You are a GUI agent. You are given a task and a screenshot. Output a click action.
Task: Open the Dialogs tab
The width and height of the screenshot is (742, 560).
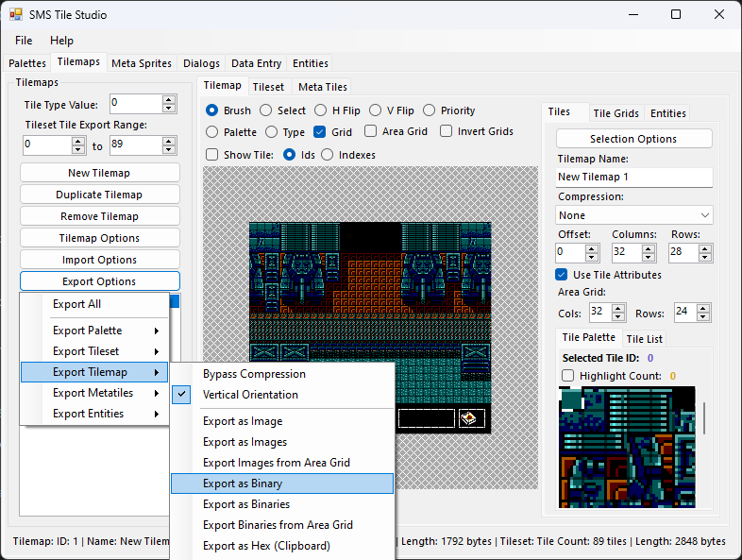point(202,63)
